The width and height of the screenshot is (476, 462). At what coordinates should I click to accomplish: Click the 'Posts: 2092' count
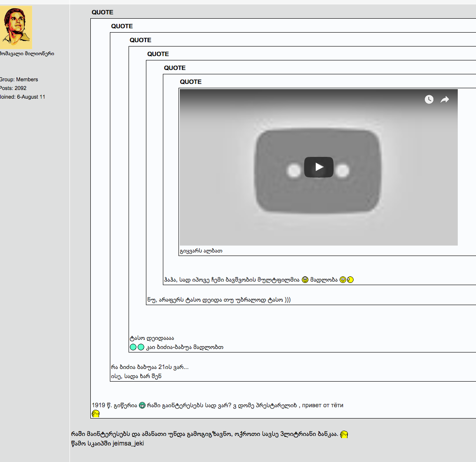(x=13, y=88)
